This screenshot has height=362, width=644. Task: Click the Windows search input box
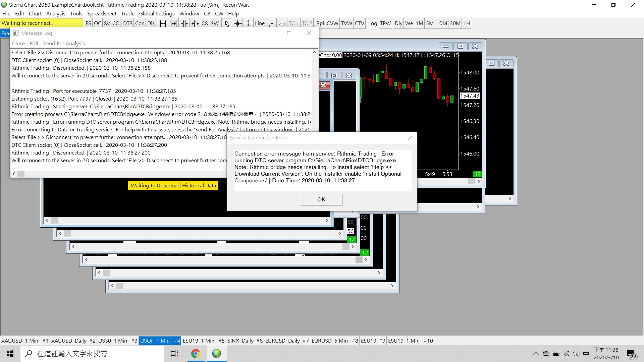click(x=92, y=354)
